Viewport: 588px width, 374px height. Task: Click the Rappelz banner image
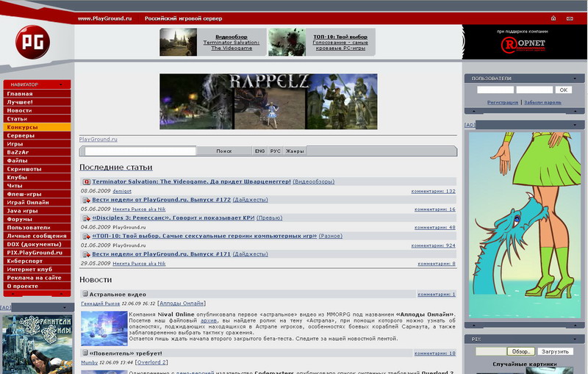268,101
